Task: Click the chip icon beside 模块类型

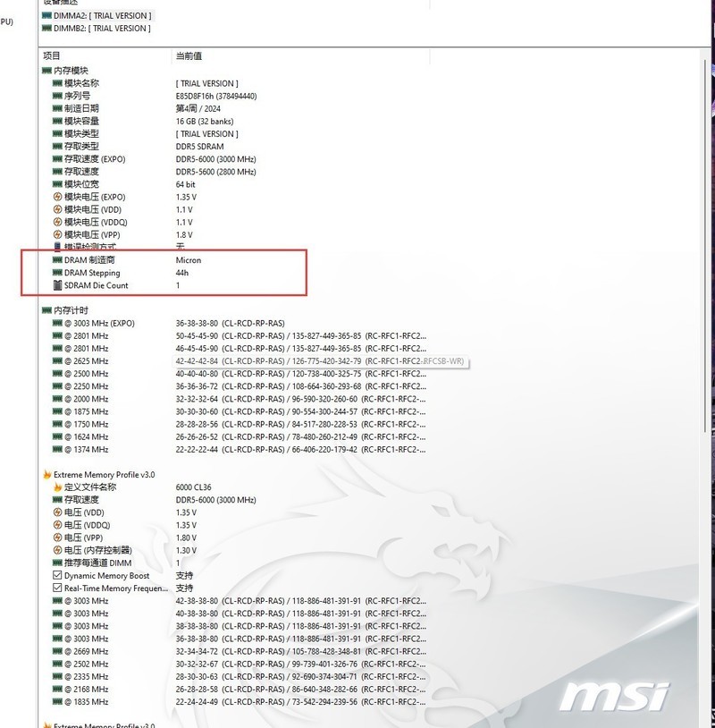Action: pos(57,134)
